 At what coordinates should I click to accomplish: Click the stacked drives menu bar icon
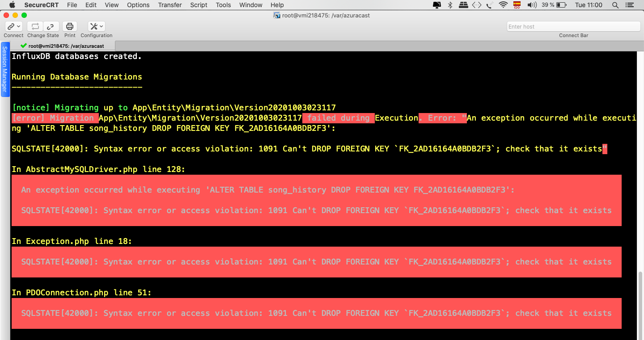pyautogui.click(x=463, y=5)
